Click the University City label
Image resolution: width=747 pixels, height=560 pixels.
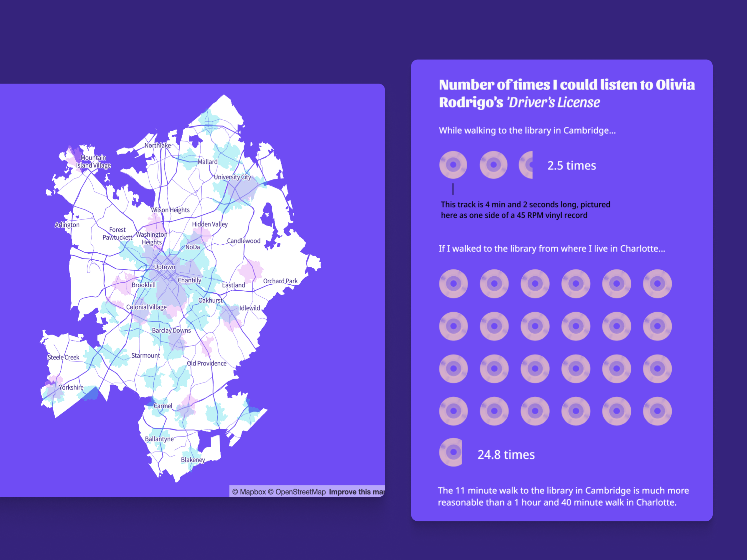pyautogui.click(x=232, y=177)
